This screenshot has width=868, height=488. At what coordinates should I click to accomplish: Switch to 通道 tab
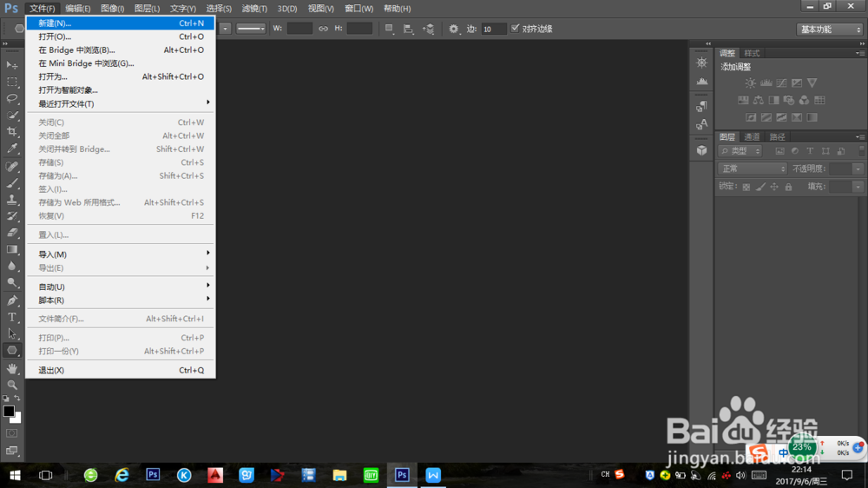pos(752,137)
